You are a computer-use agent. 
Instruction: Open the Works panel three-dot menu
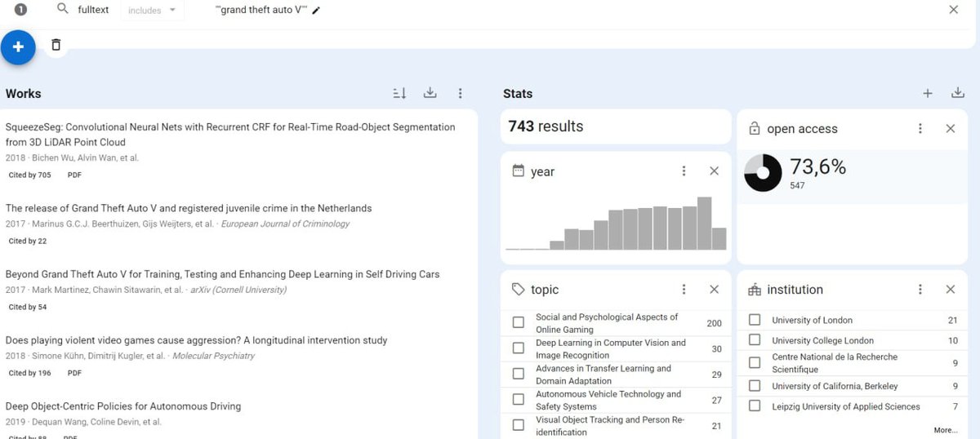point(460,94)
